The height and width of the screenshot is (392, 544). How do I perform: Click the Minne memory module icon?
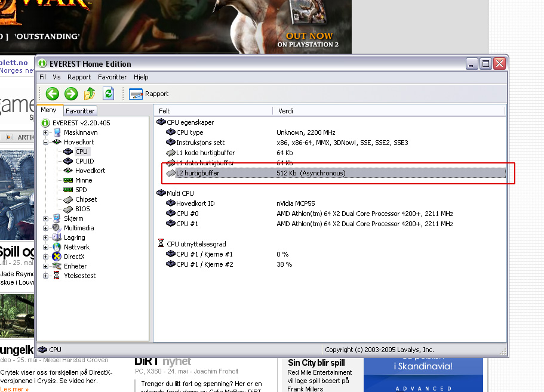(x=68, y=180)
